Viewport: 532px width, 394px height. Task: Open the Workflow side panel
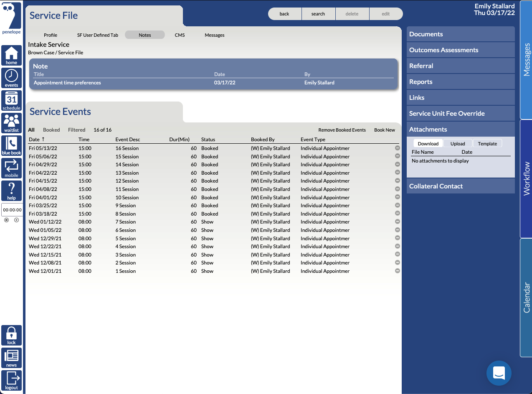(526, 179)
